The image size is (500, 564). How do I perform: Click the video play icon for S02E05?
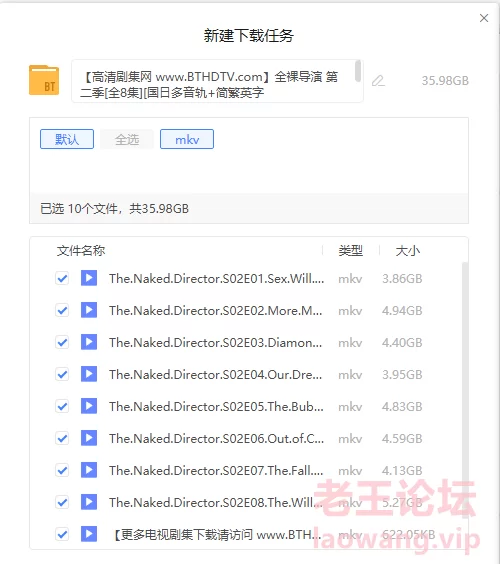(89, 406)
